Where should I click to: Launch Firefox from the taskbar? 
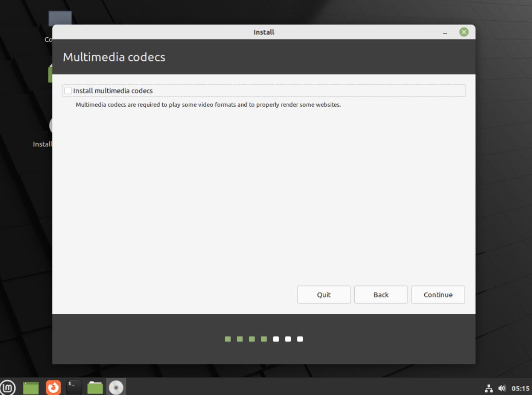[x=53, y=387]
